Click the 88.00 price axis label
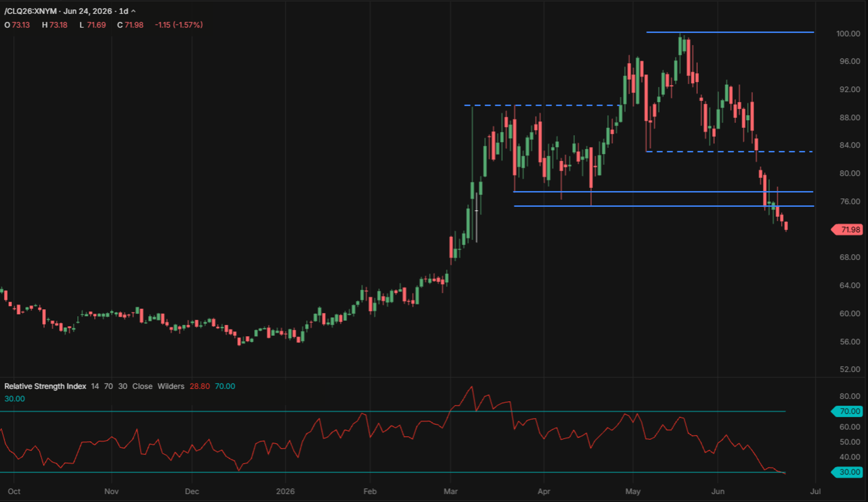The height and width of the screenshot is (502, 868). tap(849, 117)
